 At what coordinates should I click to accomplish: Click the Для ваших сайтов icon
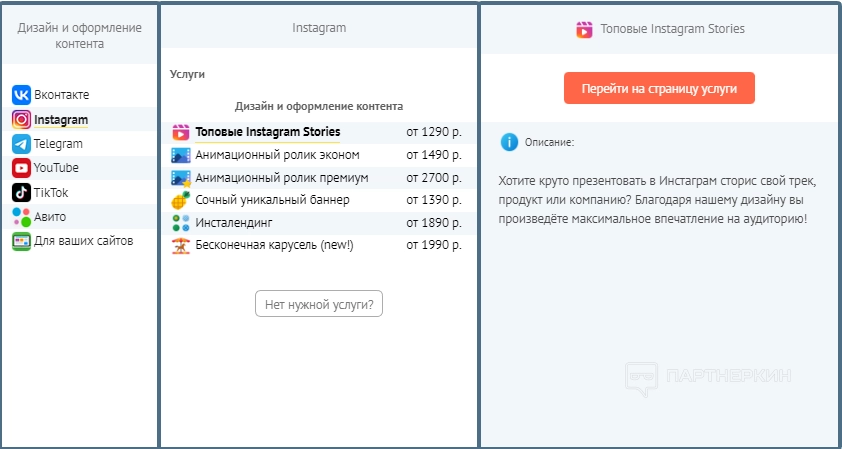(21, 241)
